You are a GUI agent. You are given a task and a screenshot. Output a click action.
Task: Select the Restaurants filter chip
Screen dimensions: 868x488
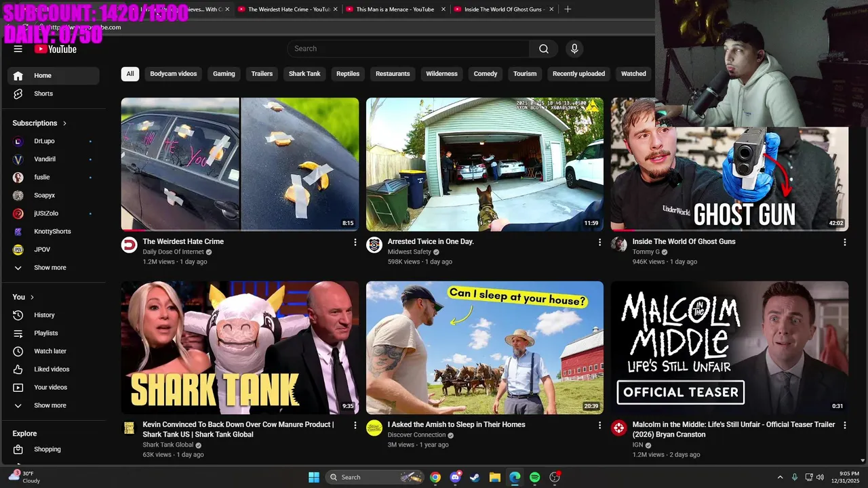pos(393,74)
